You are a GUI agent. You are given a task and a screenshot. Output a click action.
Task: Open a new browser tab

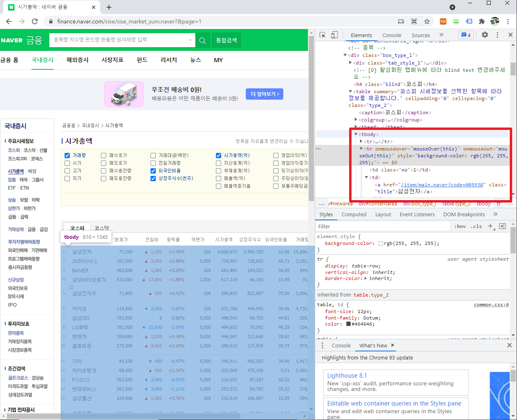109,7
